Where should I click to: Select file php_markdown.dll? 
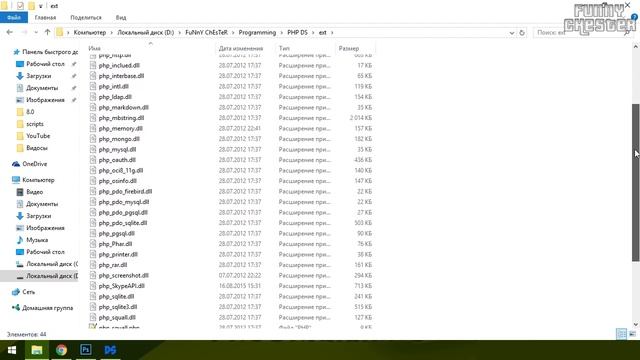point(123,107)
